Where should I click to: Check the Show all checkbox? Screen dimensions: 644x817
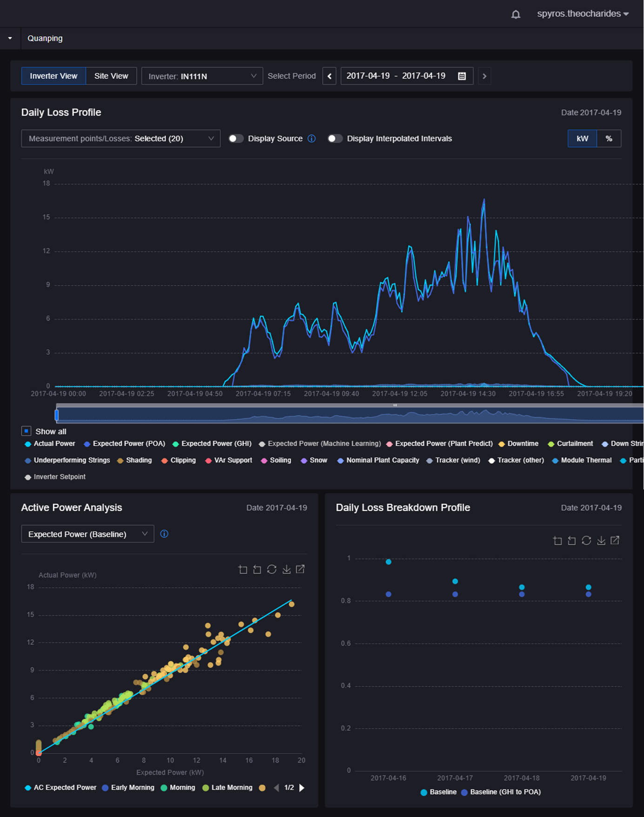27,431
